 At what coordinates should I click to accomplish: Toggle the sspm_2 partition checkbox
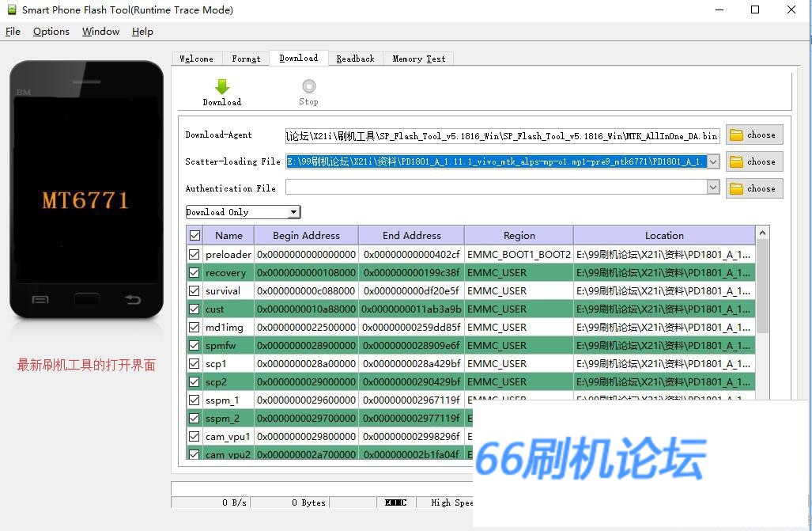(x=195, y=418)
